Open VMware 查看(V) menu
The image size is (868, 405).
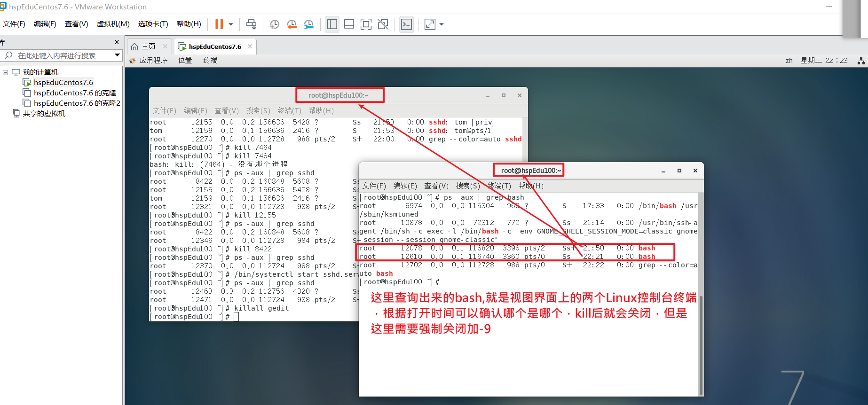click(76, 24)
